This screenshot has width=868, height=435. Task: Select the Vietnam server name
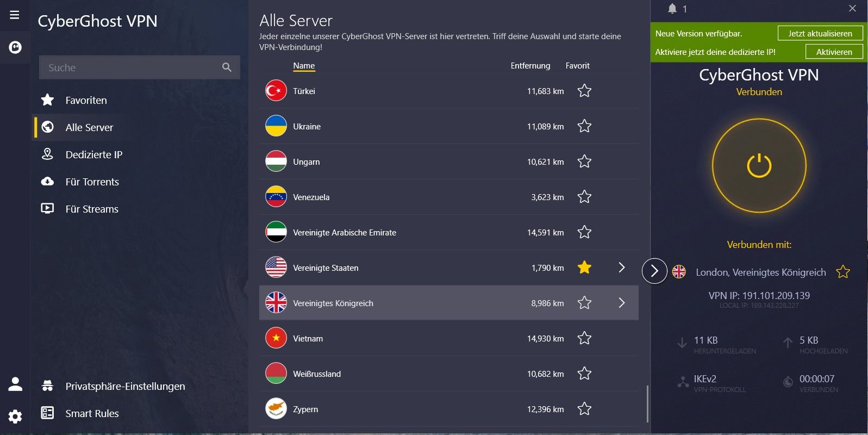point(308,338)
